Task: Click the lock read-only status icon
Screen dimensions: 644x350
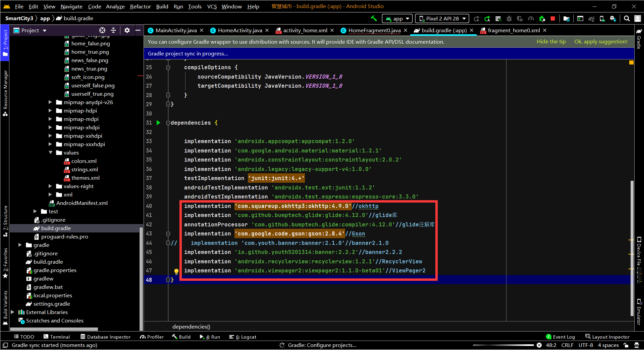Action: [x=626, y=345]
